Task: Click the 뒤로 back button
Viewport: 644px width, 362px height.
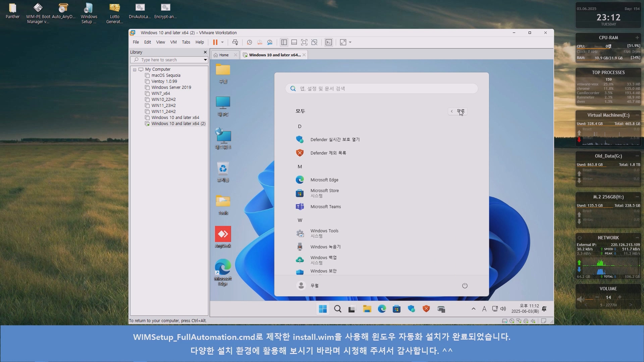Action: [x=458, y=111]
